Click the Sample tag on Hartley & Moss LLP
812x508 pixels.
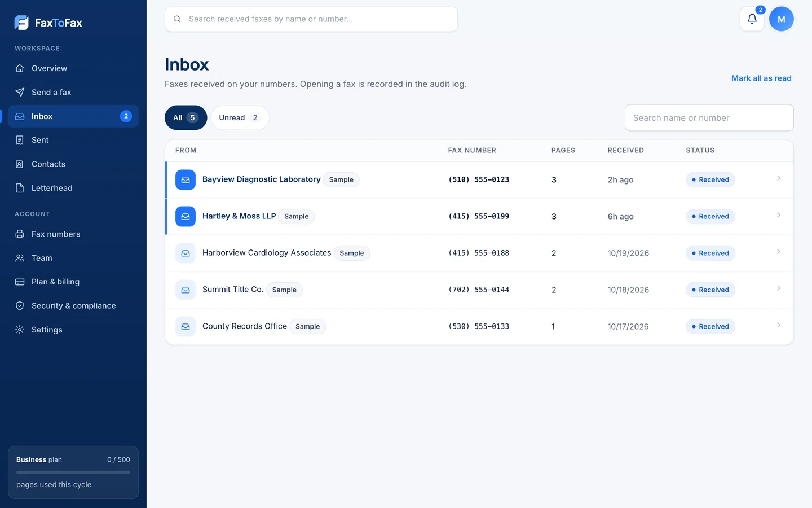point(297,217)
